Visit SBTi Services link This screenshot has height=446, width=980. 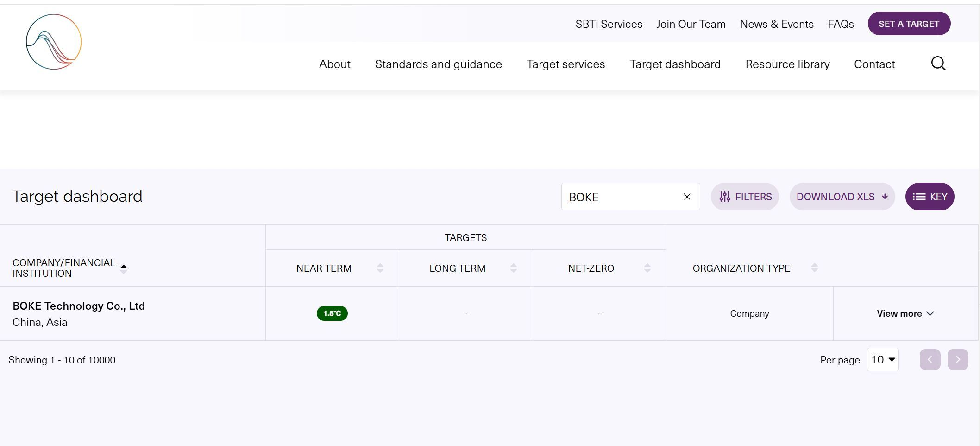(x=609, y=24)
